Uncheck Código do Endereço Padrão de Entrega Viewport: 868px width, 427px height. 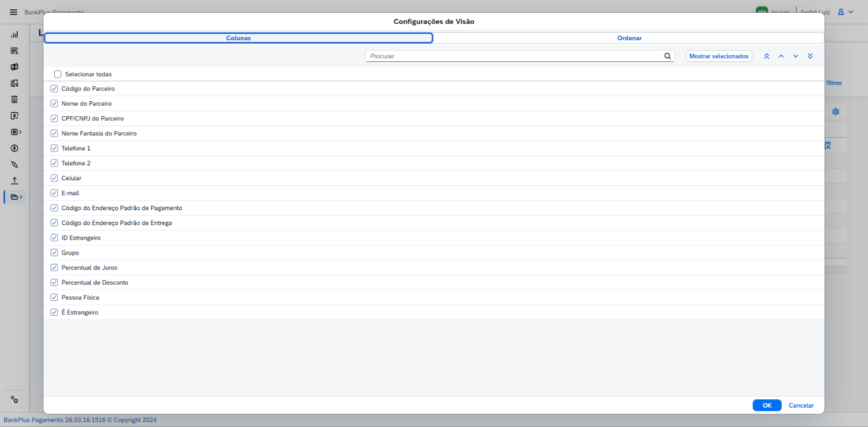tap(54, 223)
